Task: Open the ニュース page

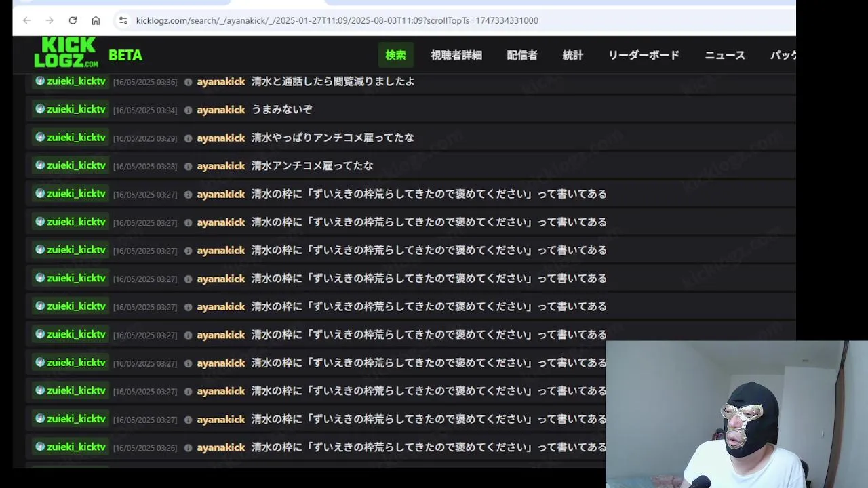Action: 725,55
